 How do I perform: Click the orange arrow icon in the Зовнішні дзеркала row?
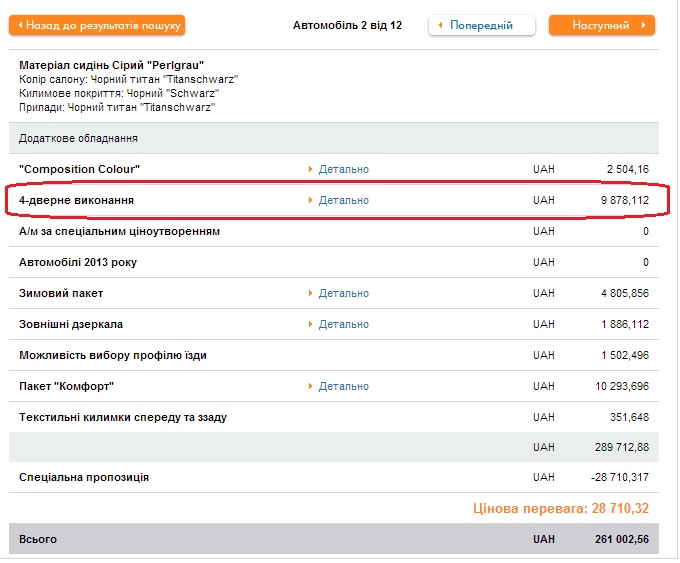(x=311, y=324)
